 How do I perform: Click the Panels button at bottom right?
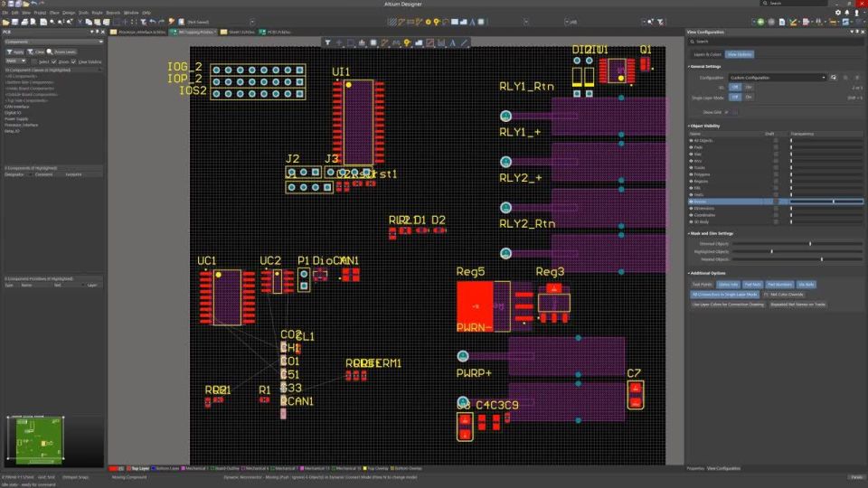click(x=856, y=477)
